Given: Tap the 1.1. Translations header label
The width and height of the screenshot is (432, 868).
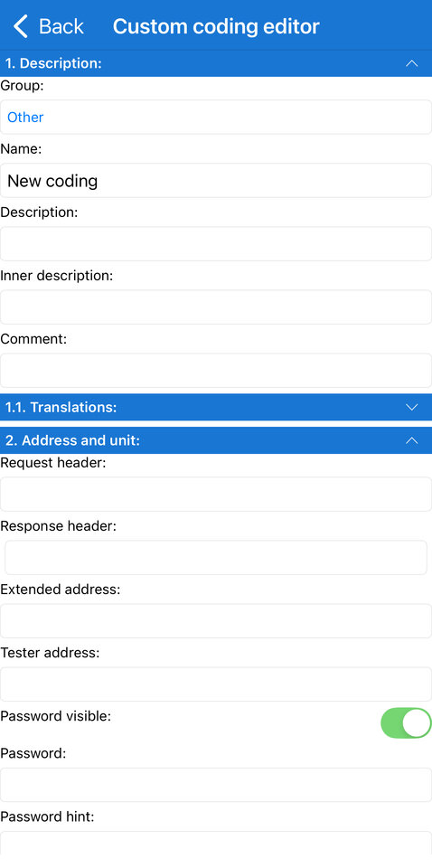Looking at the screenshot, I should pos(61,407).
